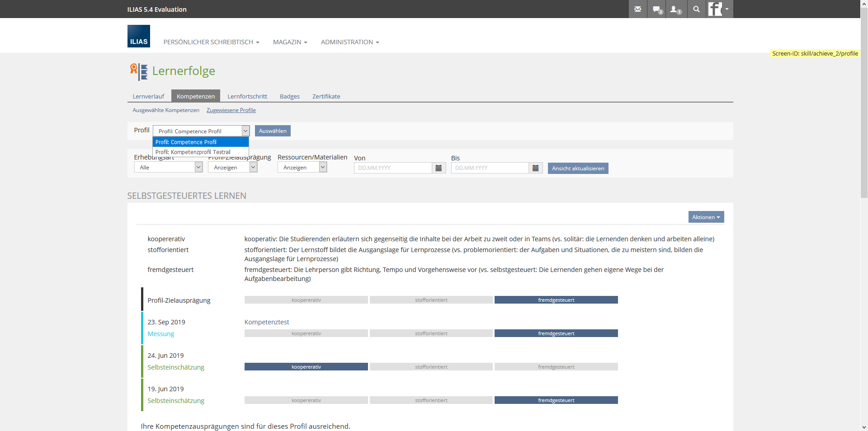Open the mail envelope icon

(637, 9)
